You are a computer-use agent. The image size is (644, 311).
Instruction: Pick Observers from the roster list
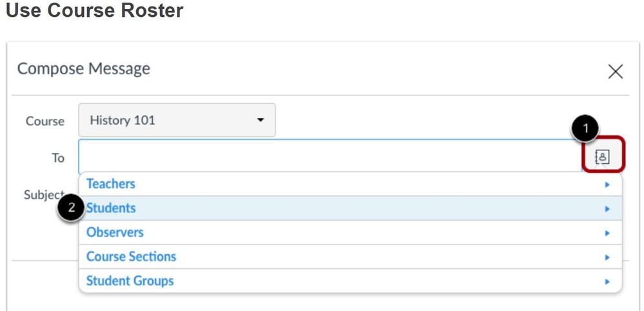(x=115, y=232)
